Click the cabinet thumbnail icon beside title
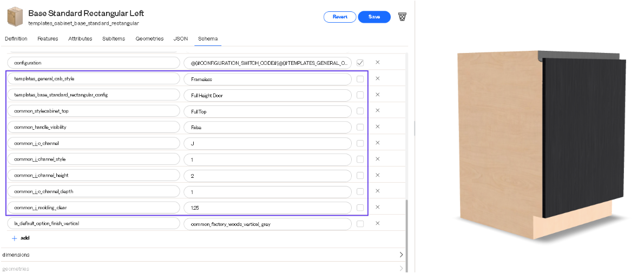The height and width of the screenshot is (280, 644). pyautogui.click(x=15, y=17)
